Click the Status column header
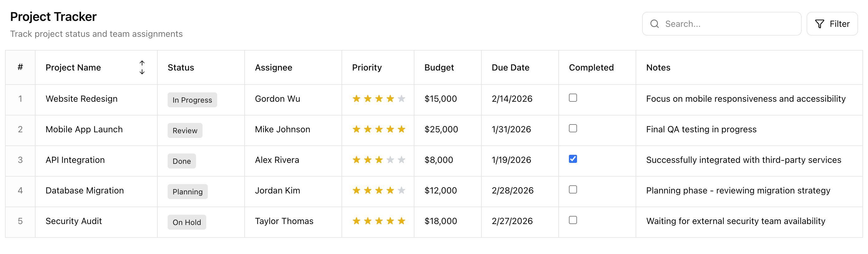 pos(181,67)
